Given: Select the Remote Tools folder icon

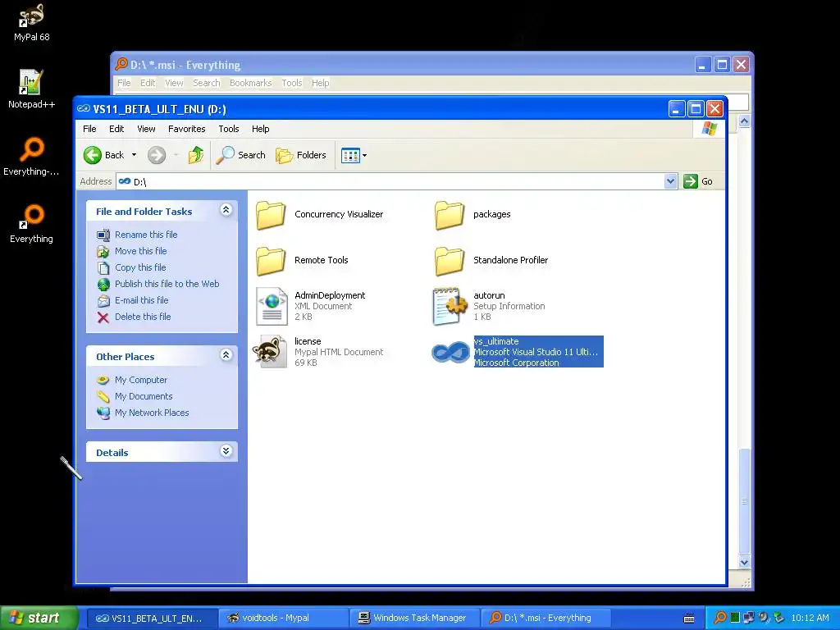Looking at the screenshot, I should tap(271, 261).
